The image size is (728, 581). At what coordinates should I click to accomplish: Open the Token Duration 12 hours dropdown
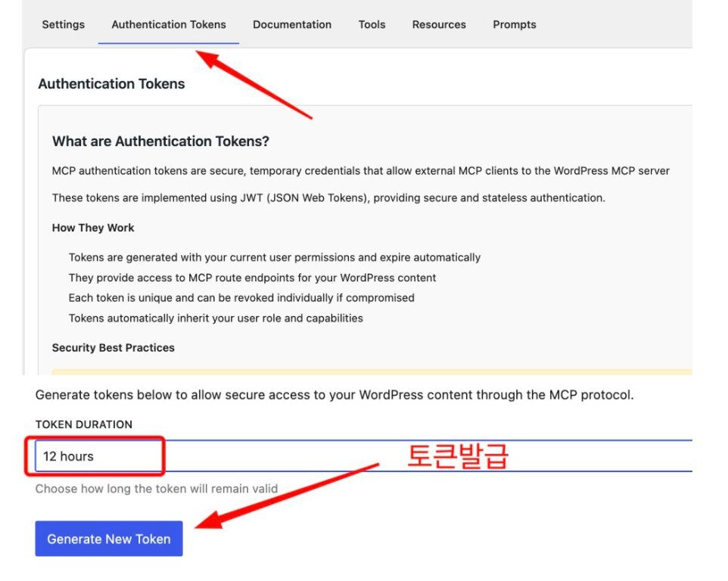coord(363,456)
